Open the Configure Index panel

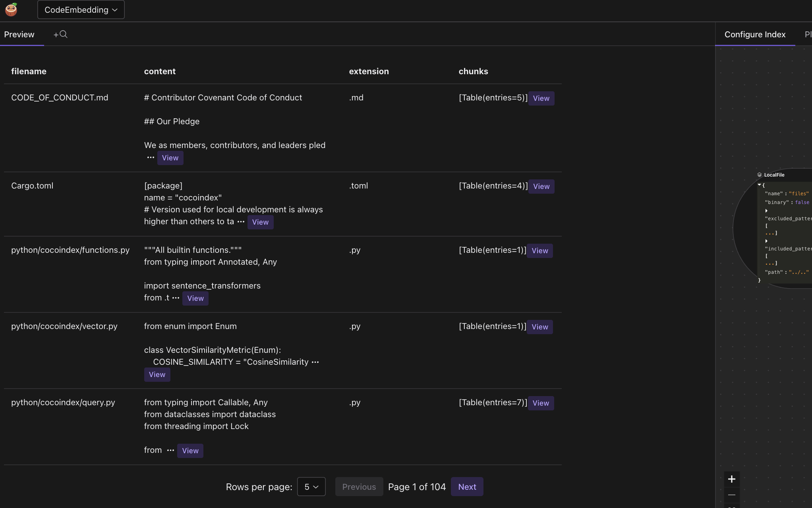pos(754,33)
